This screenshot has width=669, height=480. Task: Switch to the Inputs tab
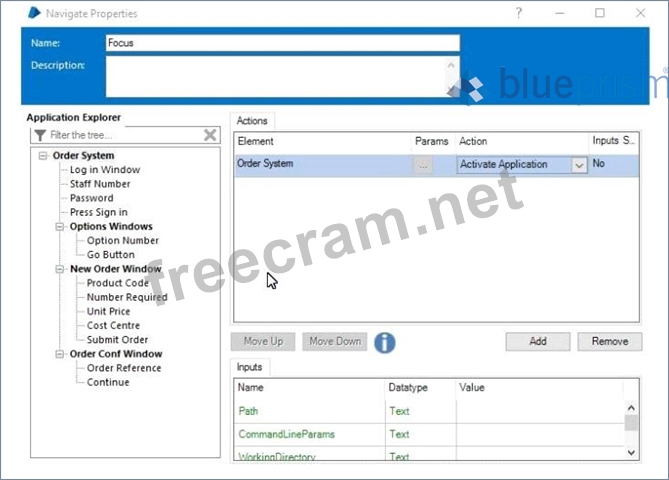click(250, 367)
